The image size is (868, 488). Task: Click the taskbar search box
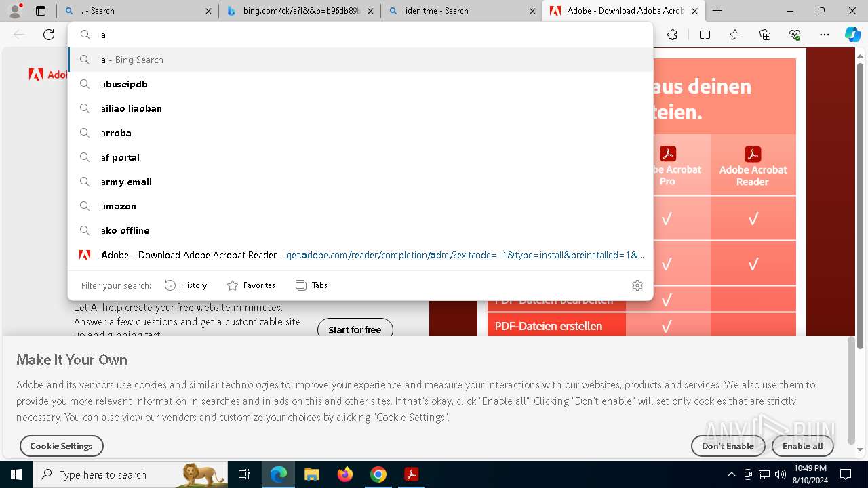coord(130,474)
